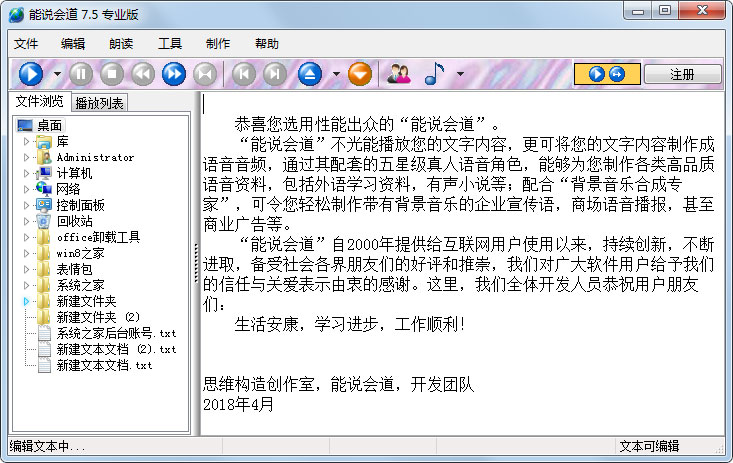Click the gray stop button
733x463 pixels.
pos(112,74)
